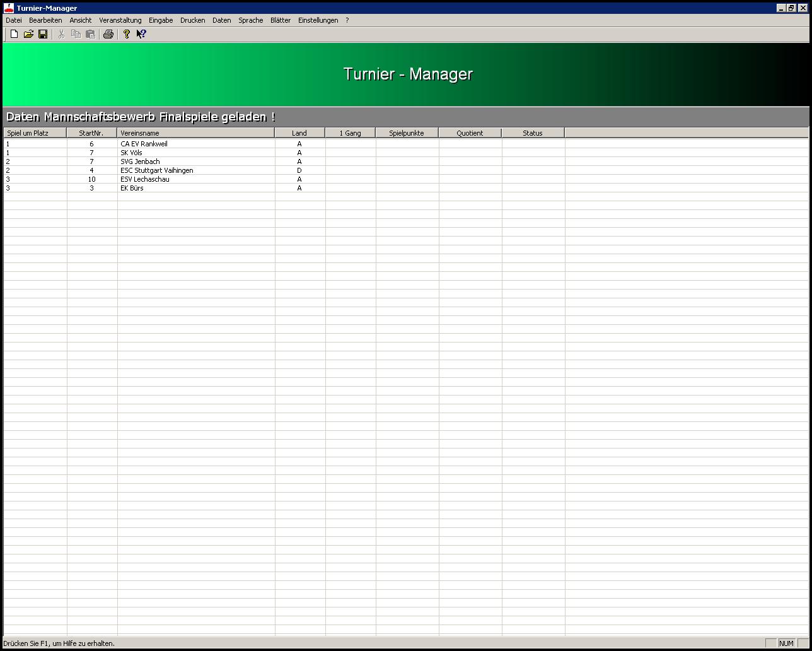Click start number 6 of CA EV Rankweil
This screenshot has width=812, height=651.
(91, 144)
